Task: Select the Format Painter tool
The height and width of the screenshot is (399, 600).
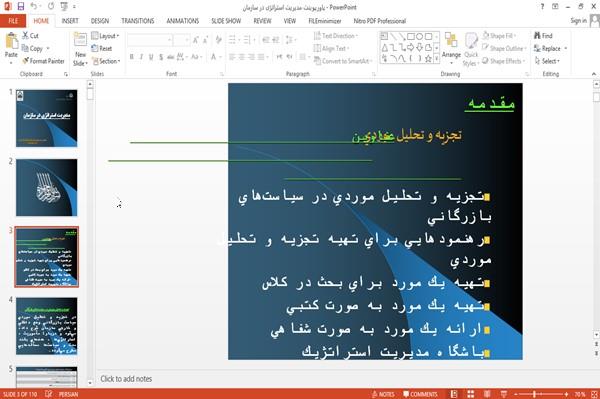Action: tap(43, 61)
